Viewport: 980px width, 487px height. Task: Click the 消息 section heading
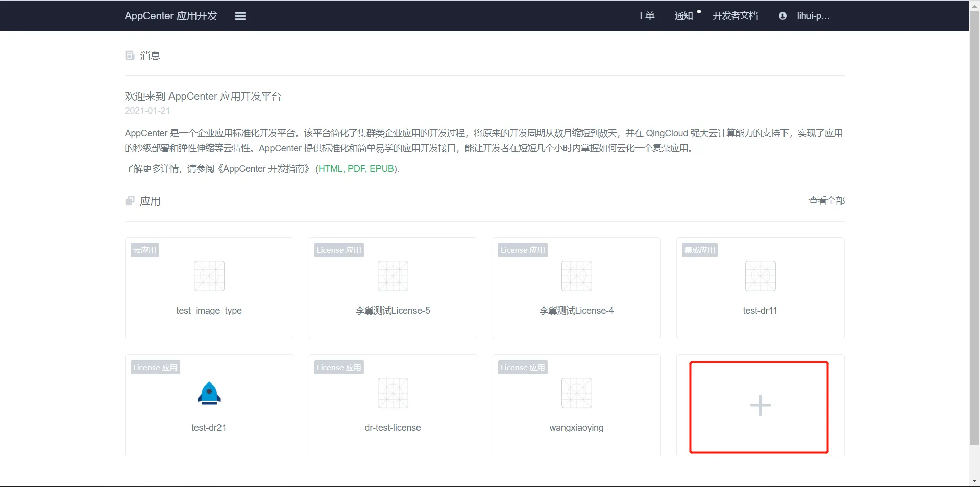click(x=150, y=56)
